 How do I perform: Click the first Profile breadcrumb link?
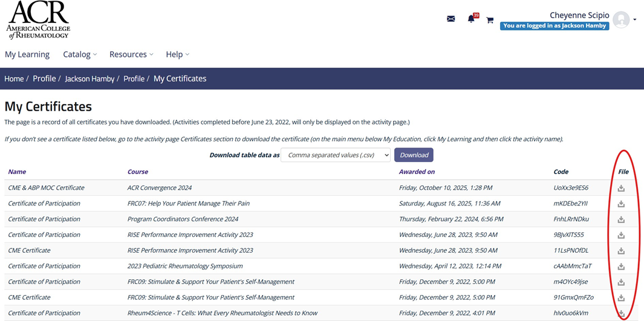[x=44, y=79]
